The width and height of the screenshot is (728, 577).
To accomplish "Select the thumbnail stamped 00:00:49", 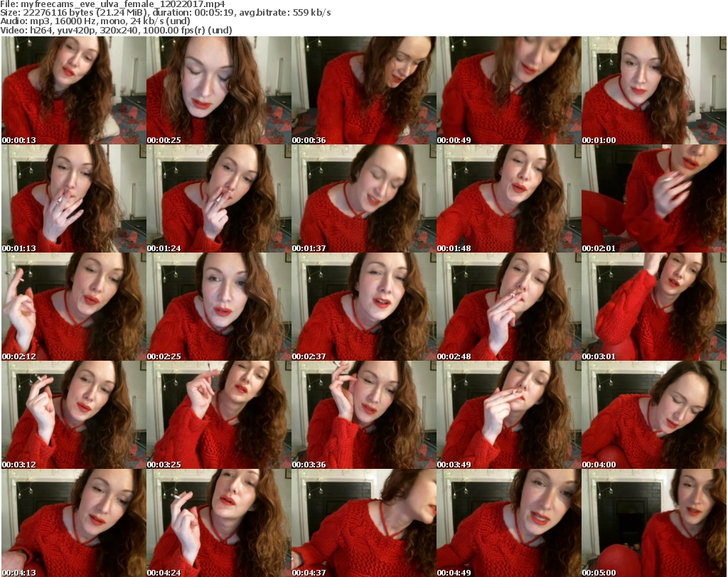I will coord(509,90).
